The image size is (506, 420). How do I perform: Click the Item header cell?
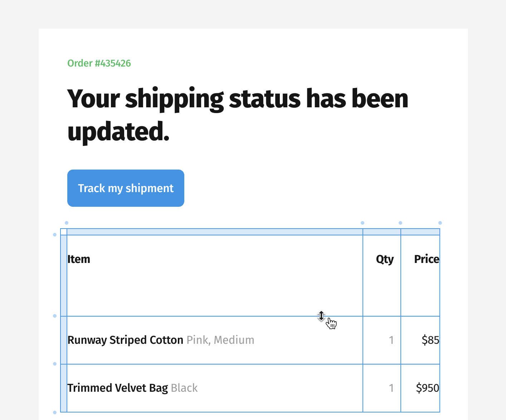(215, 276)
